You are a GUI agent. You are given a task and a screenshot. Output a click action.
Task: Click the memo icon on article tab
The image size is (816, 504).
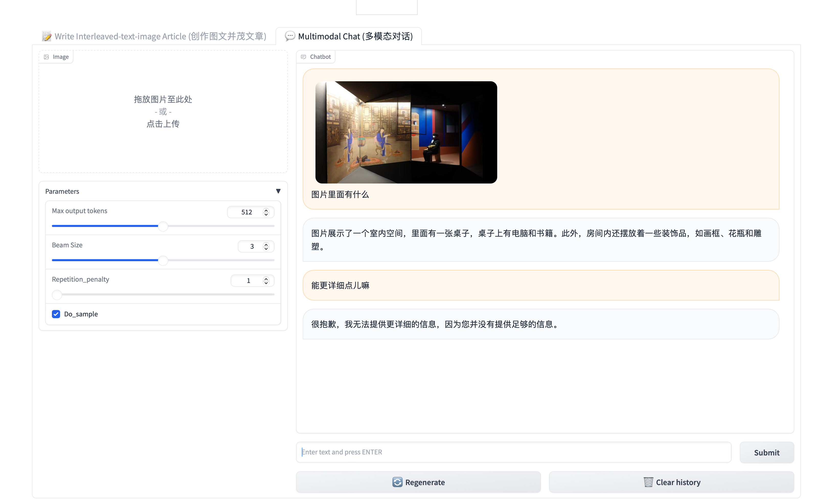47,36
